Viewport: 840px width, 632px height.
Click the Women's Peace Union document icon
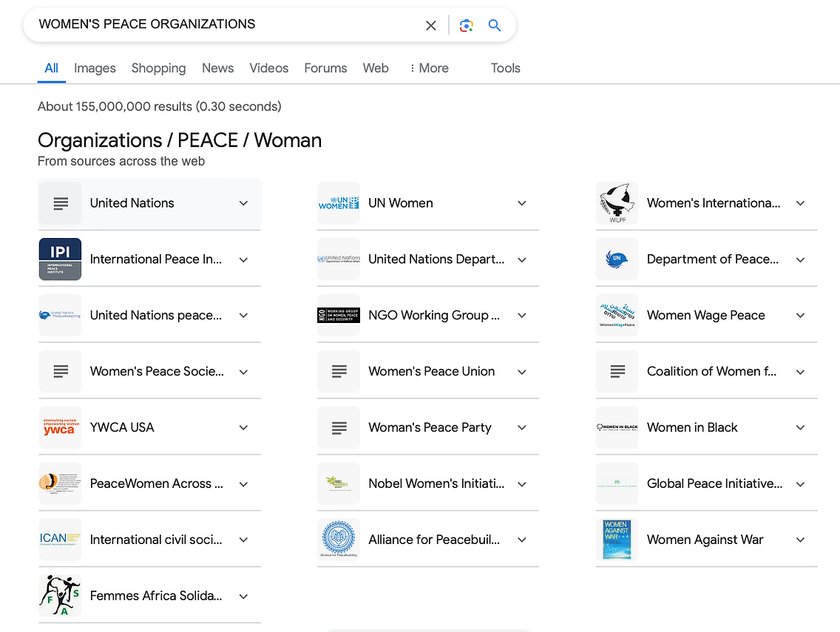pos(339,371)
